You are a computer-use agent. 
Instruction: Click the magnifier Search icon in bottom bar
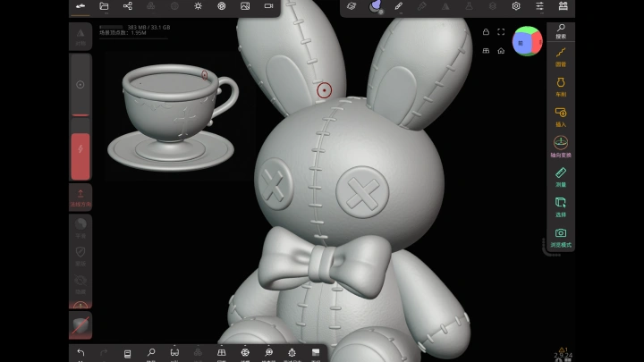click(x=151, y=352)
